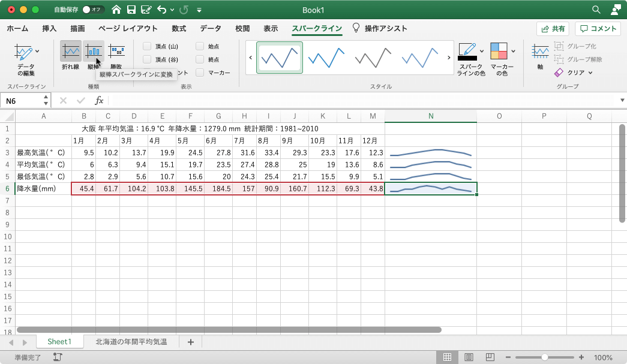Show previous sparkline styles in gallery
The height and width of the screenshot is (364, 627).
(x=251, y=58)
